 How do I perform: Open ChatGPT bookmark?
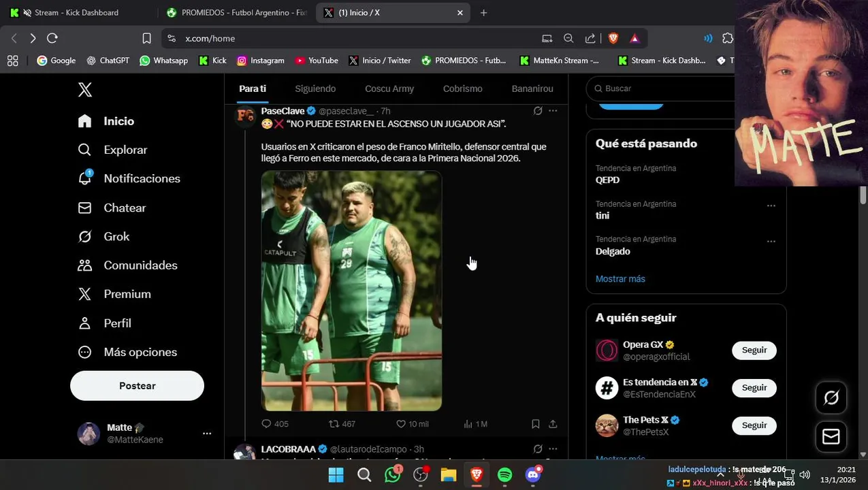click(108, 61)
